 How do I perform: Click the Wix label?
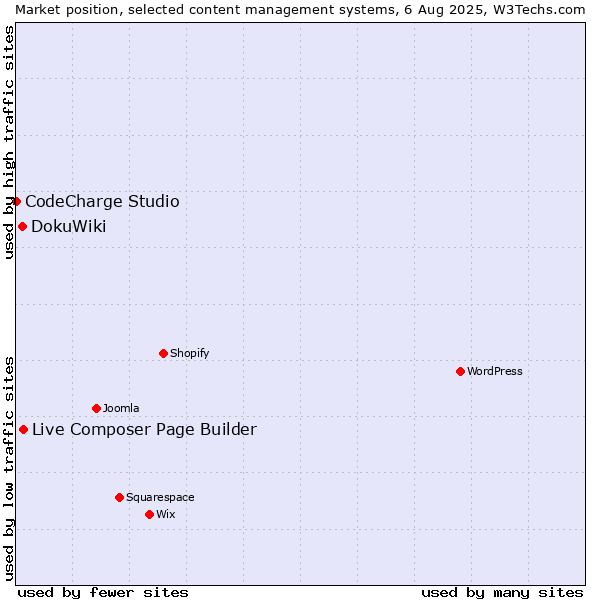tap(166, 515)
